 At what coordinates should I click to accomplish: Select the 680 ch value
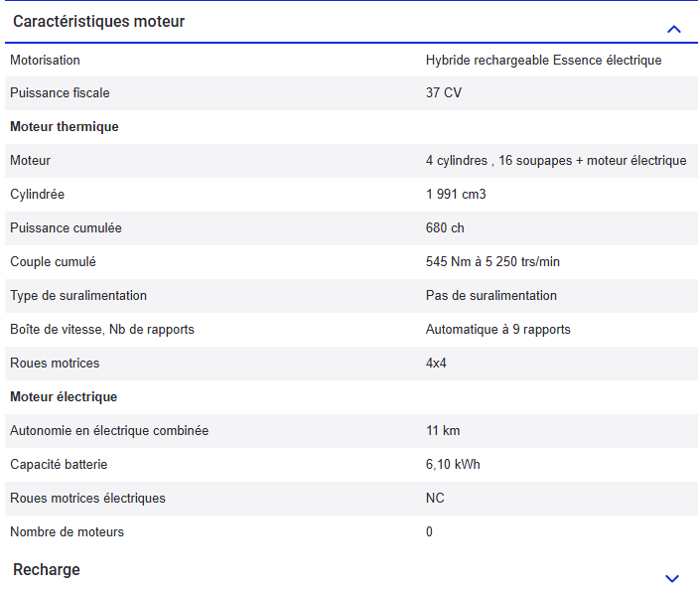(x=445, y=227)
